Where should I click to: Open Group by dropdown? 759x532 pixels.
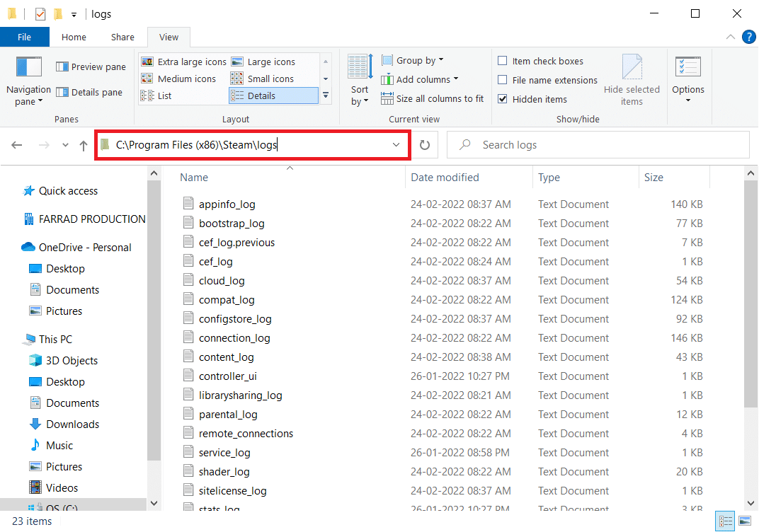click(x=413, y=60)
